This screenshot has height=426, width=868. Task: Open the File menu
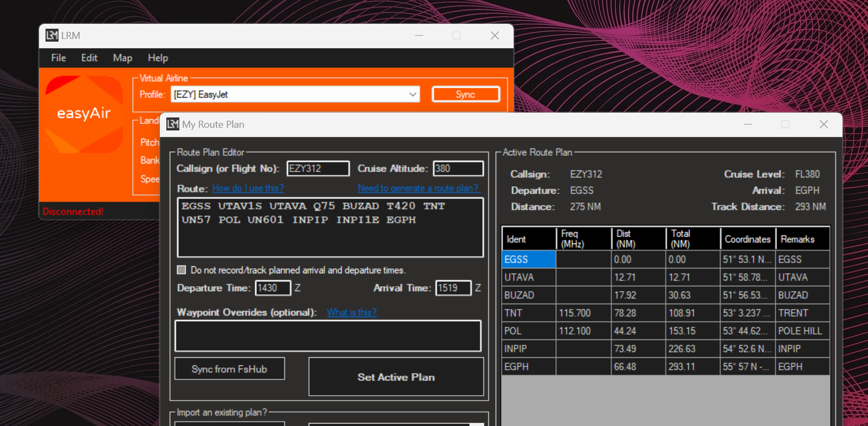pyautogui.click(x=59, y=58)
